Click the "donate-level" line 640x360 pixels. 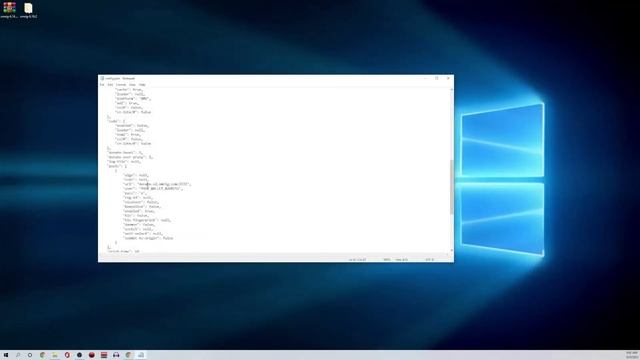pyautogui.click(x=125, y=153)
